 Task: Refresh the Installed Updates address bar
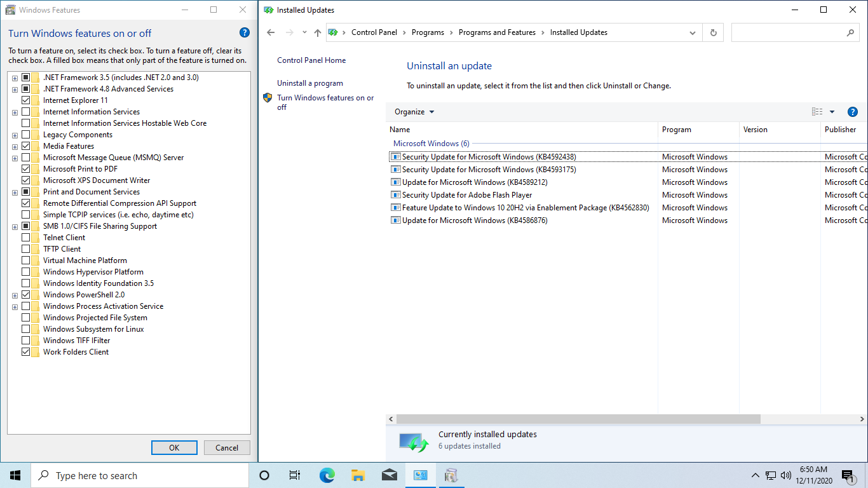(x=714, y=32)
